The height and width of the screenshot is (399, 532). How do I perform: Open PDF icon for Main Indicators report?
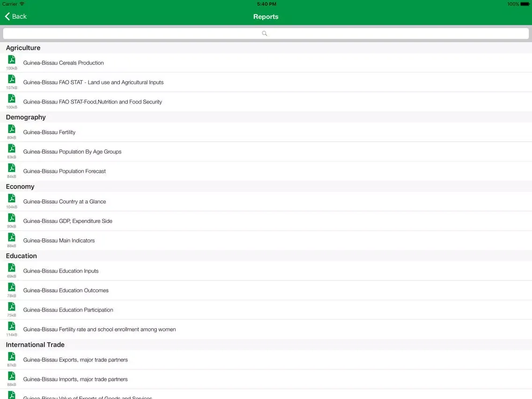click(12, 237)
